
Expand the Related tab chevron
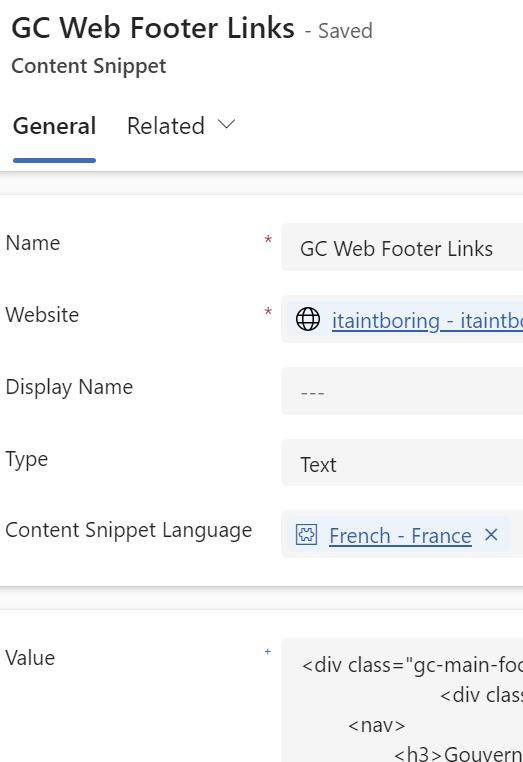tap(227, 125)
